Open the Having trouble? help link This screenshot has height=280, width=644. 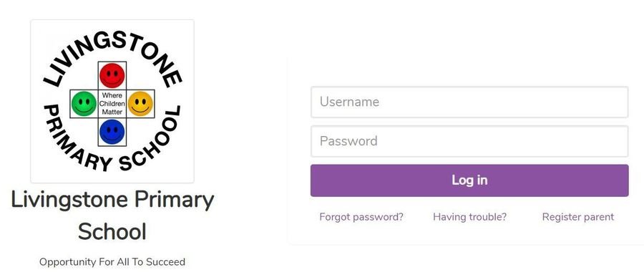[470, 217]
